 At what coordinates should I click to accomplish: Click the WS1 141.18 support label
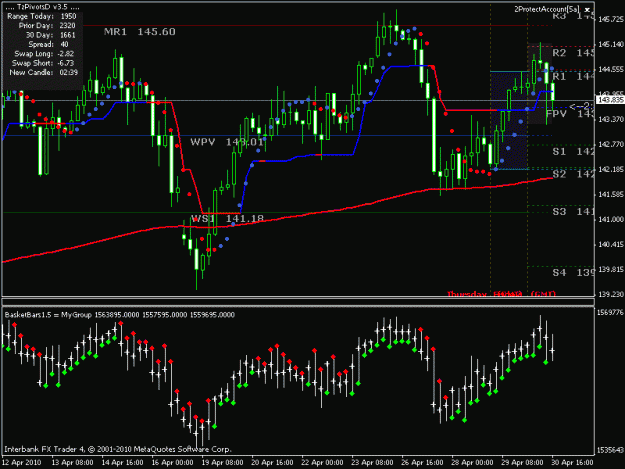pos(227,218)
